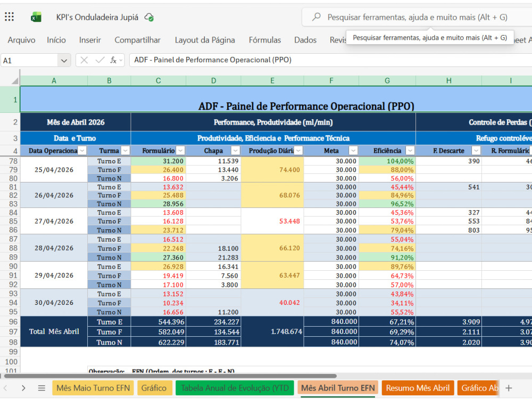The height and width of the screenshot is (399, 532).
Task: Select column A header
Action: (54, 81)
